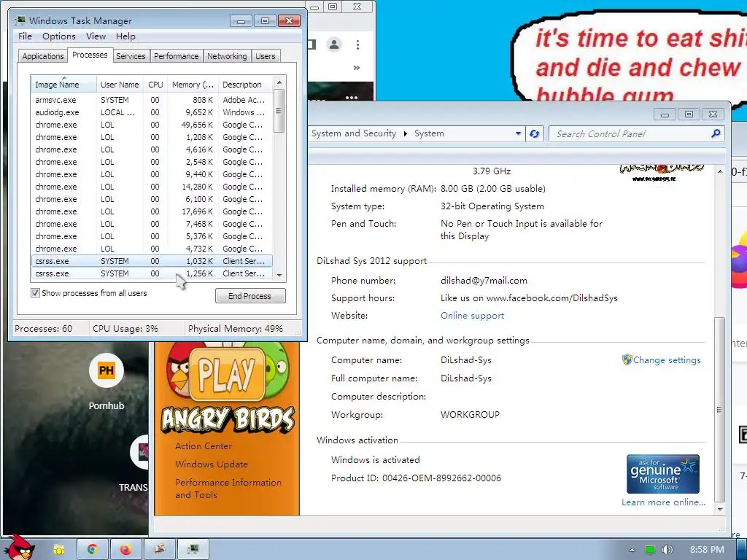
Task: Open the Chrome three-dot menu
Action: [x=357, y=44]
